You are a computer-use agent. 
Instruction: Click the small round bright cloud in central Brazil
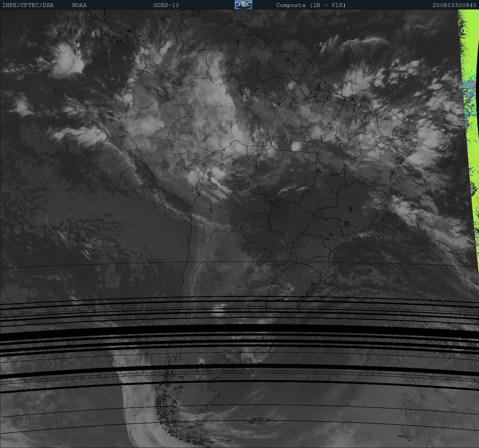pyautogui.click(x=296, y=146)
